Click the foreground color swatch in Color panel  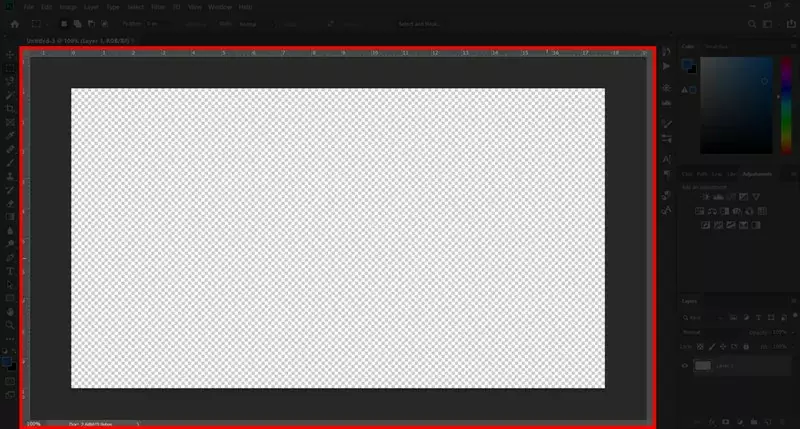[x=687, y=64]
